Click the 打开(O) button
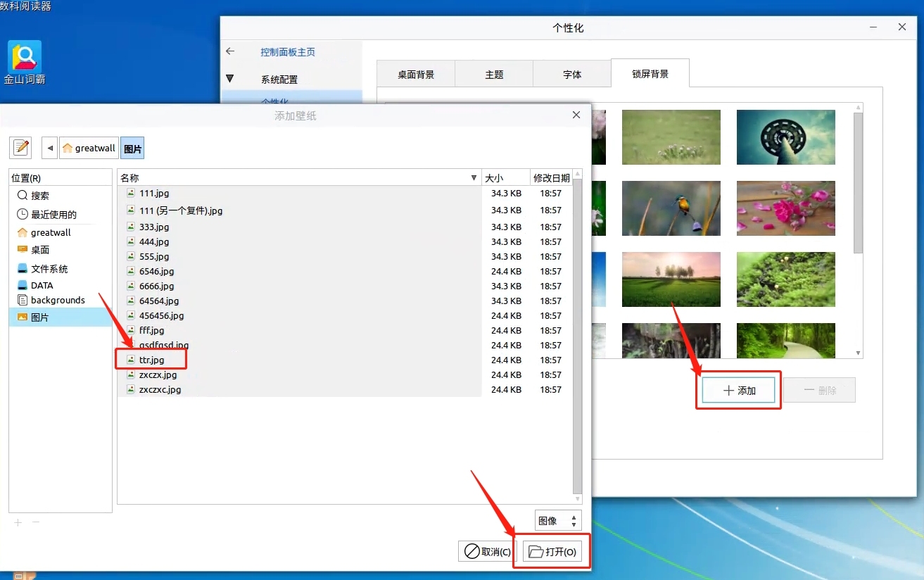 [x=552, y=552]
